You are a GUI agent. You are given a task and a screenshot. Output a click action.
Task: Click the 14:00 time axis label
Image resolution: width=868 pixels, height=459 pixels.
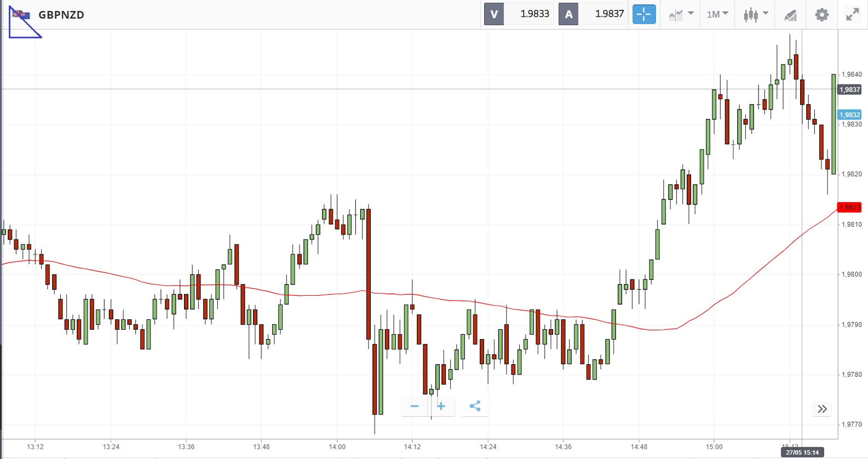(337, 447)
